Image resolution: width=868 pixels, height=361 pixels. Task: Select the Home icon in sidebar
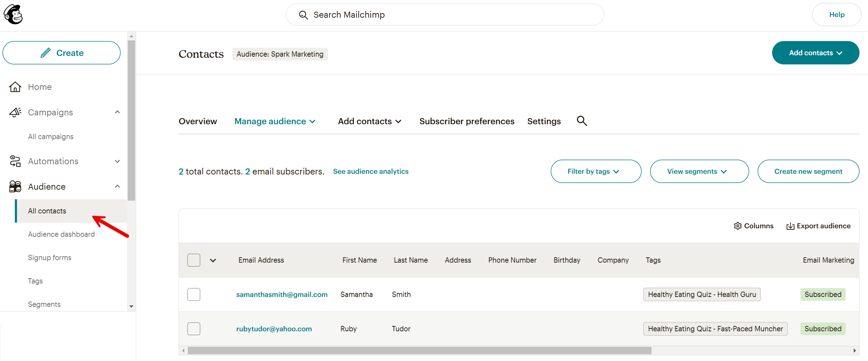tap(15, 87)
